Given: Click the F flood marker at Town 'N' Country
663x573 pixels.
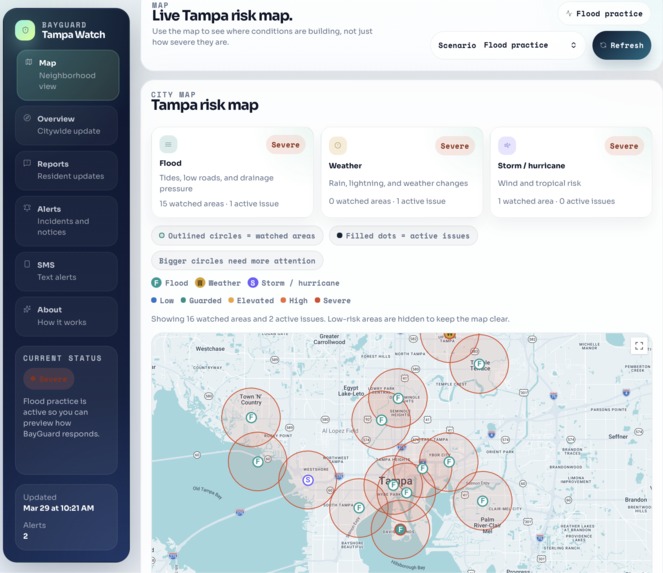Looking at the screenshot, I should (251, 418).
